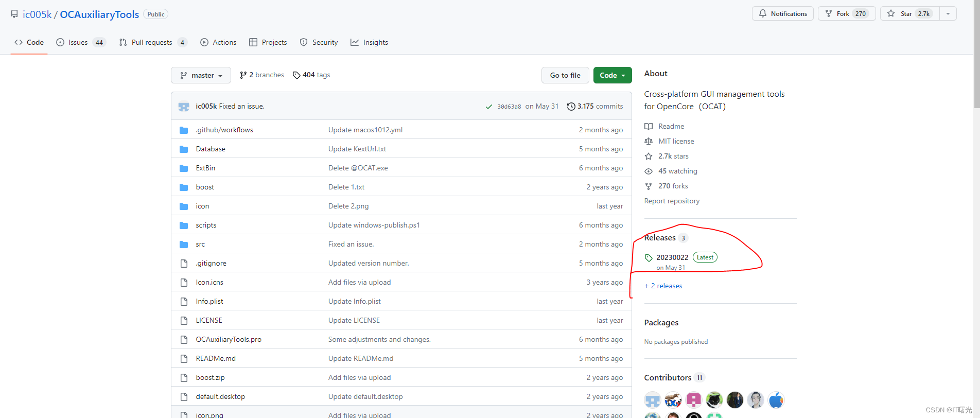Viewport: 980px width, 418px height.
Task: View the 2.7k stars link
Action: pyautogui.click(x=667, y=156)
